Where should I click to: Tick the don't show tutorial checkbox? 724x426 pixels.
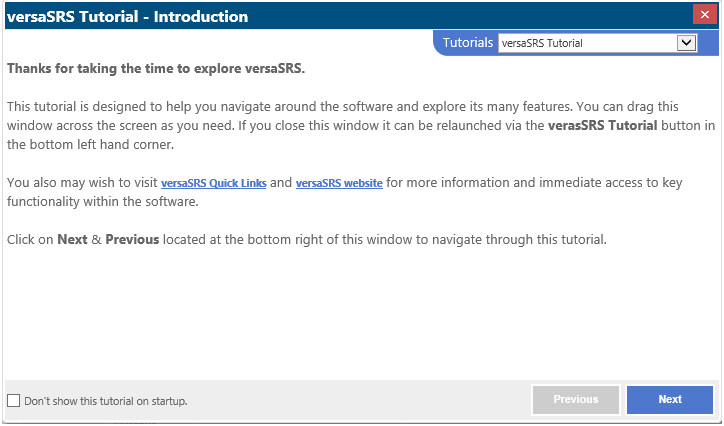click(x=13, y=401)
